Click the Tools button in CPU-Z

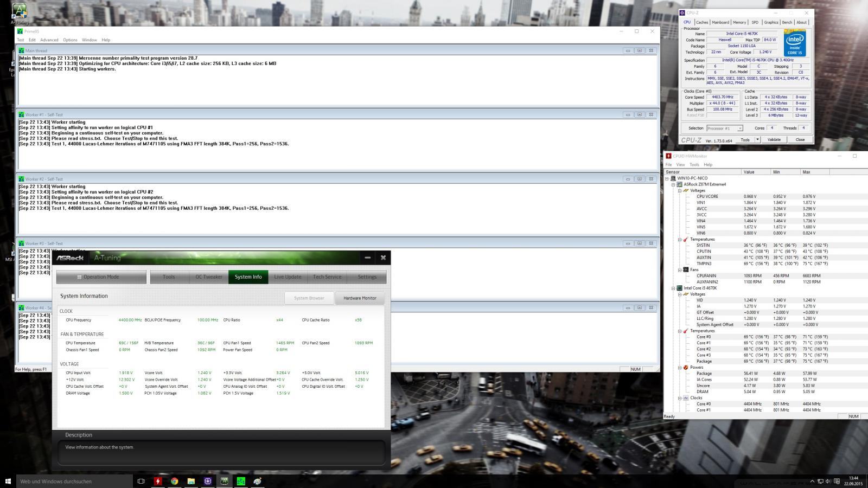coord(745,139)
